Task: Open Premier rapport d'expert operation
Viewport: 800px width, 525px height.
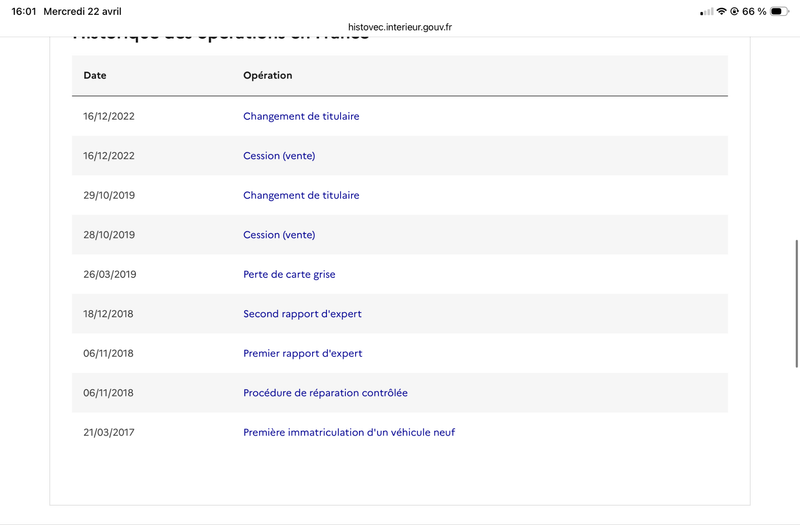Action: tap(302, 353)
